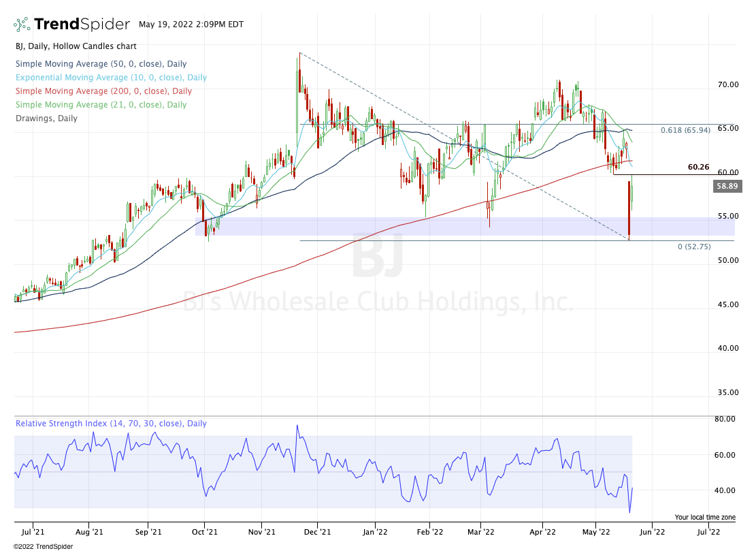The width and height of the screenshot is (756, 553).
Task: Click the Jul '22 date axis label
Action: pos(709,532)
